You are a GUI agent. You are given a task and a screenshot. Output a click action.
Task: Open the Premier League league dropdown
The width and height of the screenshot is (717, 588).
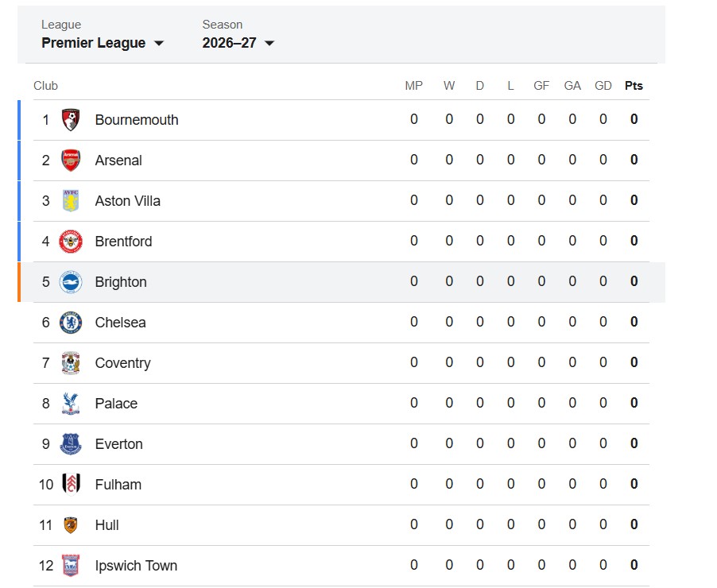pyautogui.click(x=103, y=43)
